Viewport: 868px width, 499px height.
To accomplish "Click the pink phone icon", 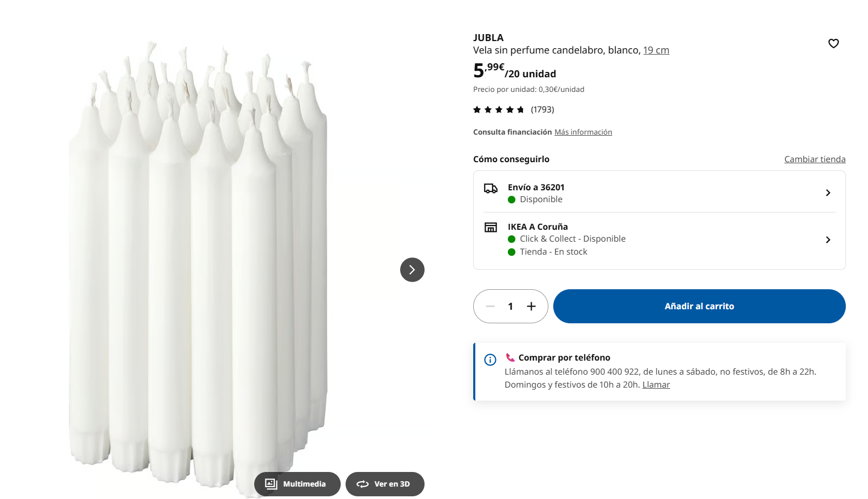I will tap(510, 357).
